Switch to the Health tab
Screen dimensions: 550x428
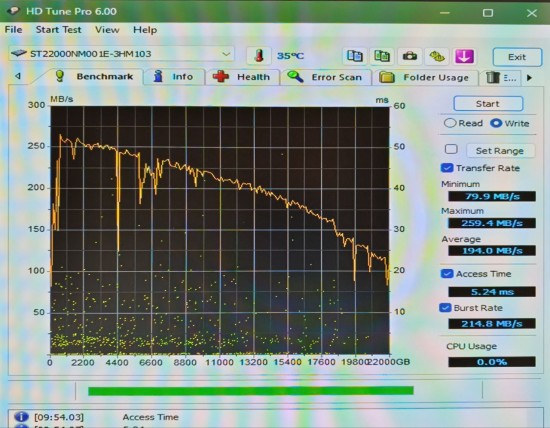pos(242,77)
